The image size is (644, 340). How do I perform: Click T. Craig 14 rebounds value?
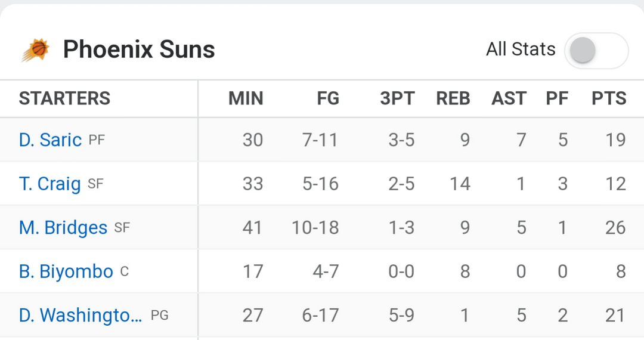pos(460,184)
